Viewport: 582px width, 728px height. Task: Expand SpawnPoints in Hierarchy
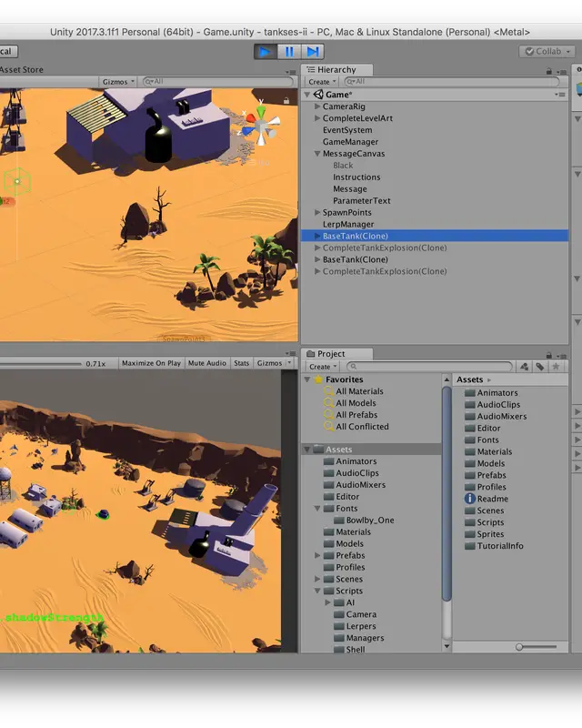[x=317, y=212]
